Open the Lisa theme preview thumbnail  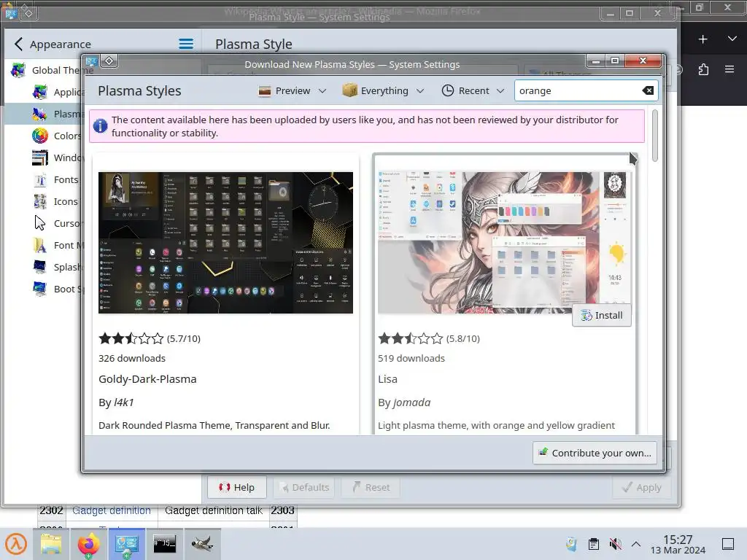pos(504,242)
